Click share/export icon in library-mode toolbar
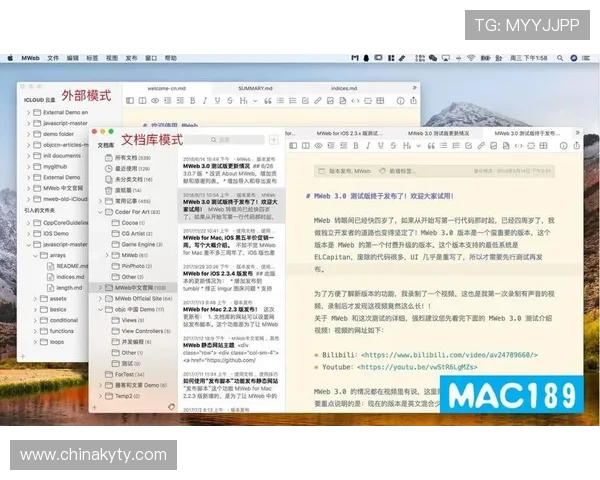 click(x=577, y=145)
